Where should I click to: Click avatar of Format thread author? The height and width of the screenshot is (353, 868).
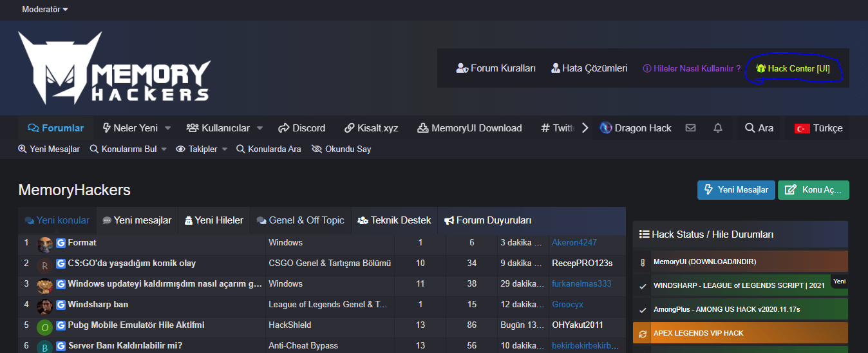click(x=44, y=245)
